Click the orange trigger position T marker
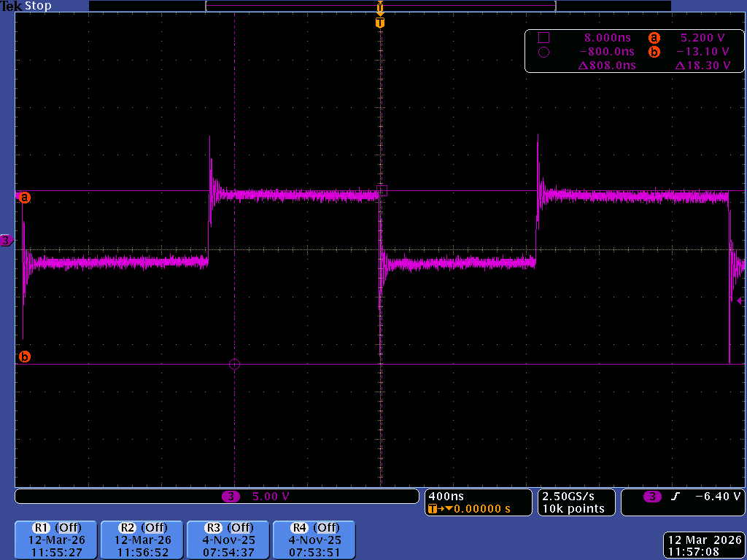The width and height of the screenshot is (747, 560). pyautogui.click(x=379, y=23)
